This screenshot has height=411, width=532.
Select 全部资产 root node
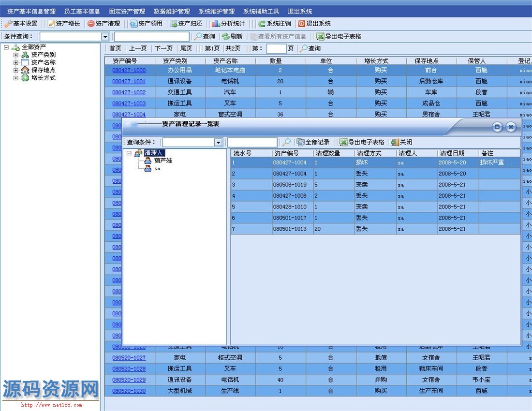pos(33,47)
